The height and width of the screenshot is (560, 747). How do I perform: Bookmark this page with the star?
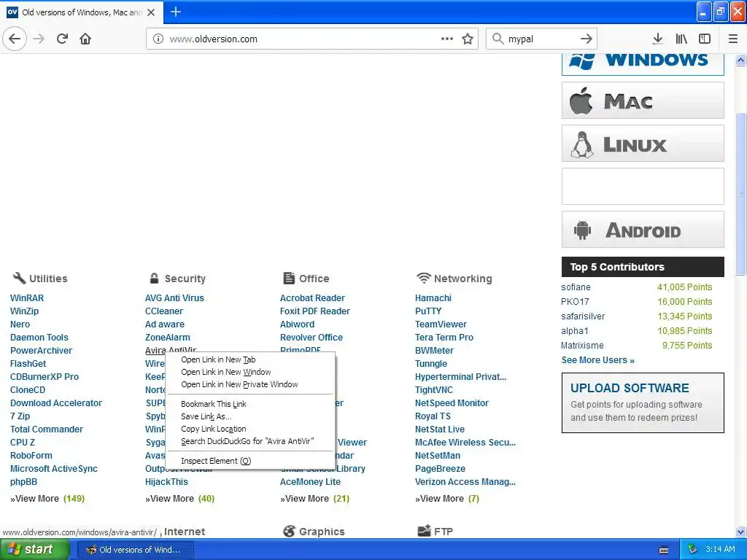click(468, 39)
